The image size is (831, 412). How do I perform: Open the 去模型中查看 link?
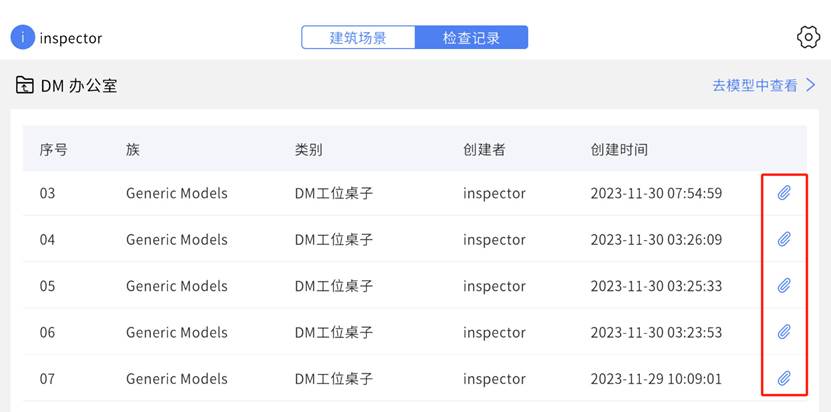(755, 85)
